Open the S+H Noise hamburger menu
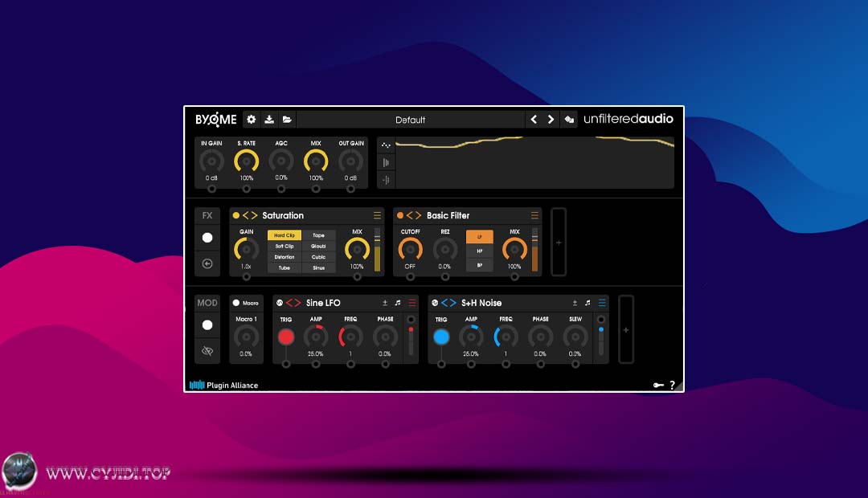The width and height of the screenshot is (868, 498). [602, 301]
